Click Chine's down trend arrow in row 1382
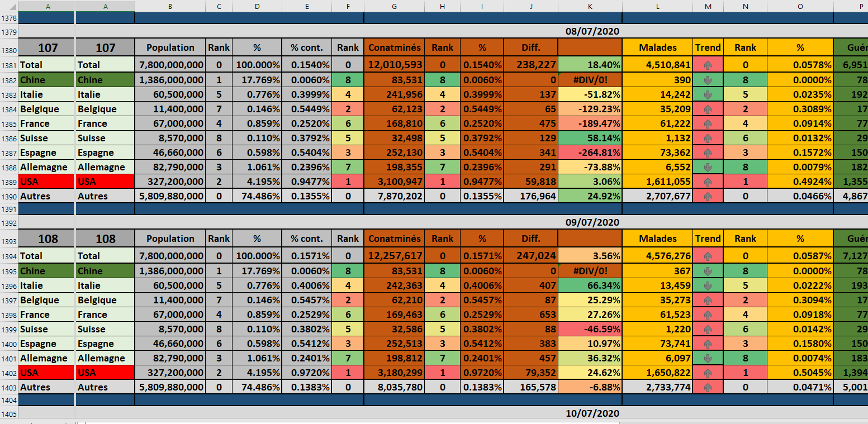 [x=708, y=80]
